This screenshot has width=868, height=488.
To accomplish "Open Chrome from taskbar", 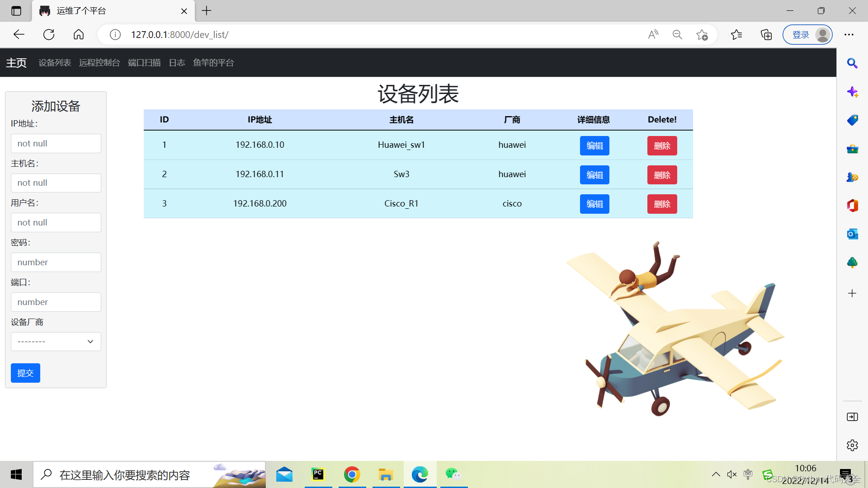I will (x=352, y=474).
